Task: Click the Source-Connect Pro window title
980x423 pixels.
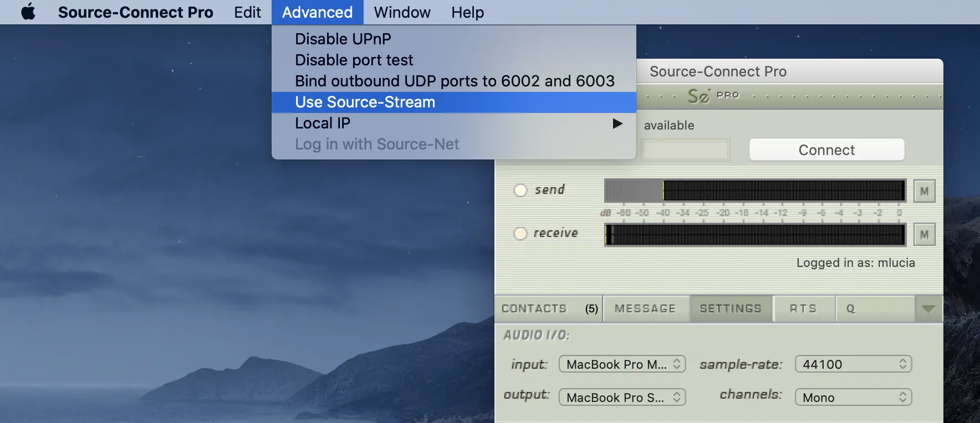Action: (718, 71)
